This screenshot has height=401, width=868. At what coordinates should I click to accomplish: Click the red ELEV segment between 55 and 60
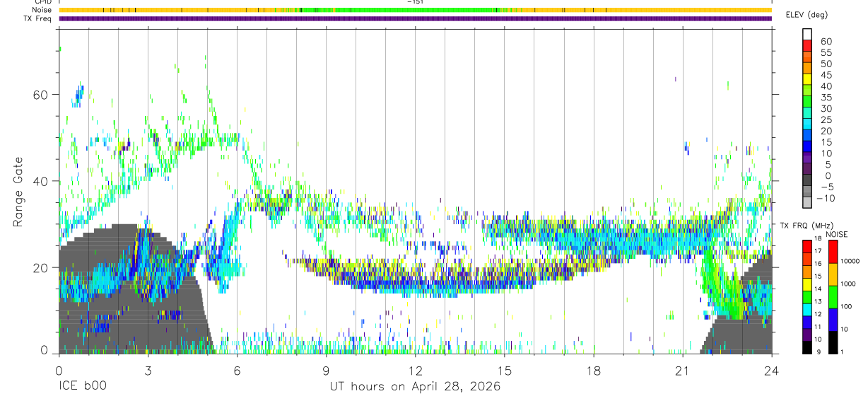pos(807,46)
